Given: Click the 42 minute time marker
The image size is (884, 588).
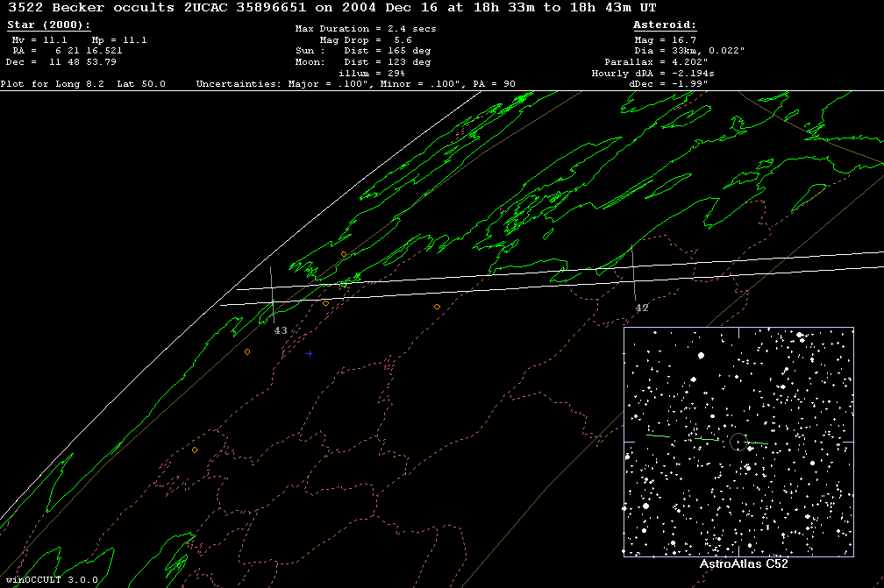Looking at the screenshot, I should click(642, 308).
